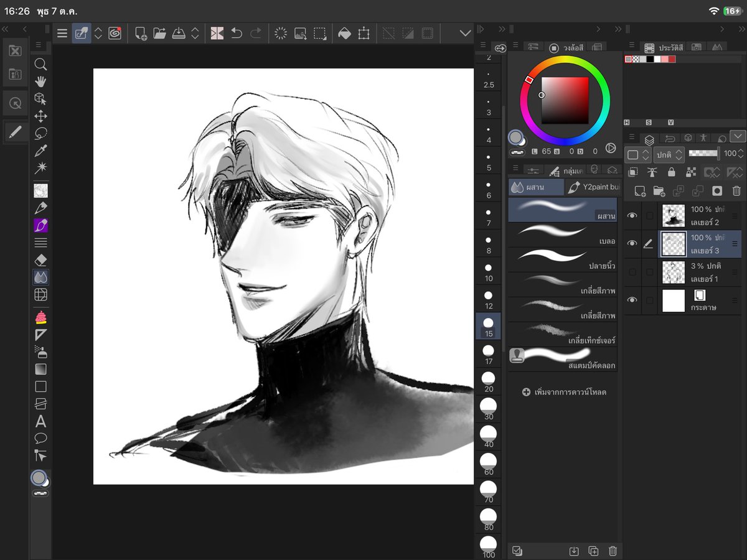Hide the กระดาษ paper layer
The image size is (747, 560).
point(632,300)
